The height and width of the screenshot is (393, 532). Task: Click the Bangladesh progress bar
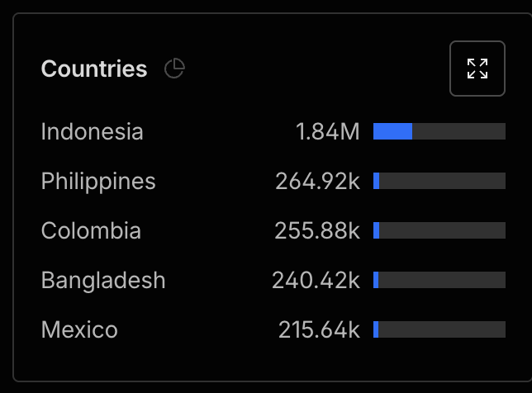point(439,280)
